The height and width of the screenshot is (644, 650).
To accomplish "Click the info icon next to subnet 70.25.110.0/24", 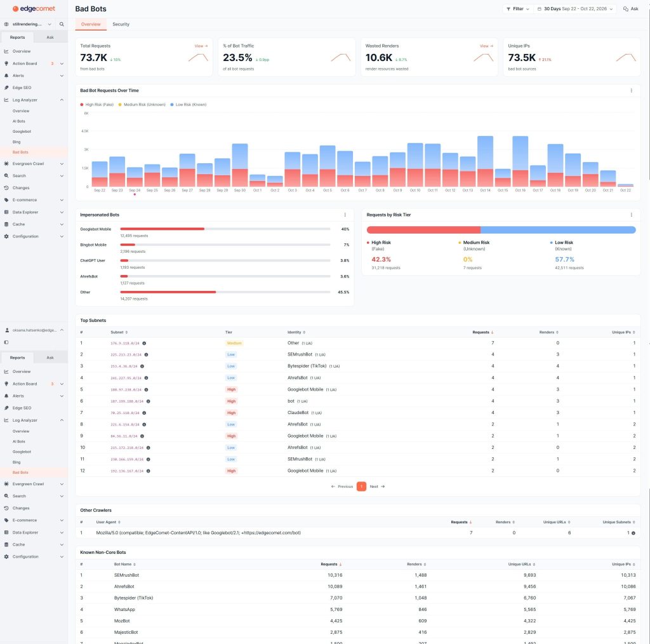I will (144, 413).
